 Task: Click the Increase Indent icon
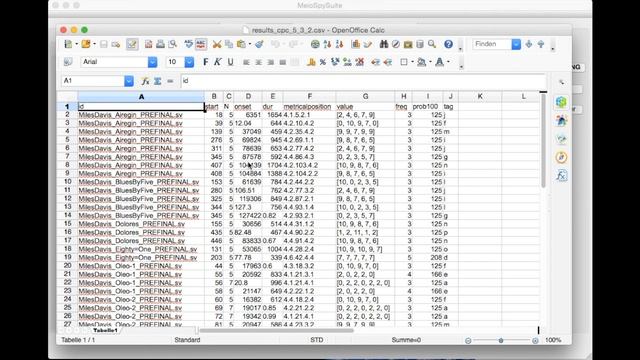[388, 62]
